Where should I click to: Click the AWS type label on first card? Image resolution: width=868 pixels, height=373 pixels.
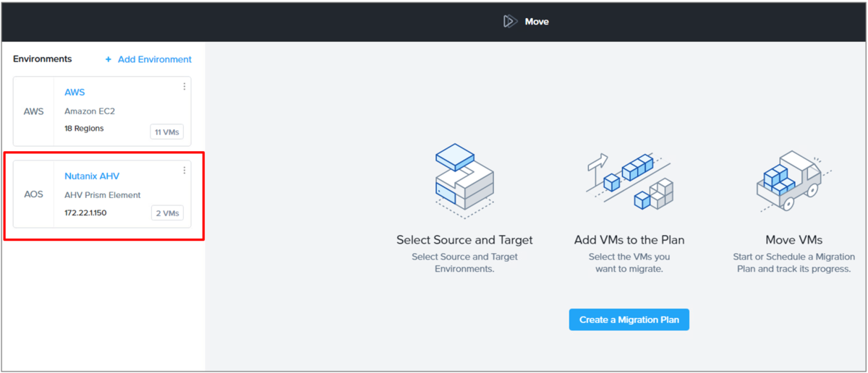click(34, 111)
